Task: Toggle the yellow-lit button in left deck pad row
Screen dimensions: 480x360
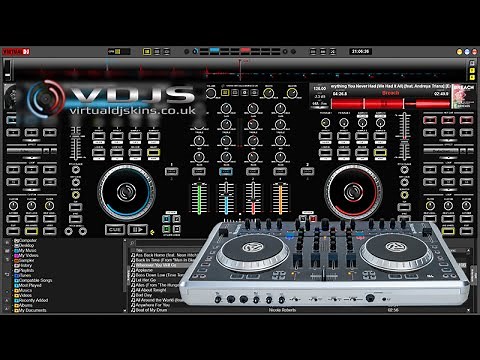Action: [153, 153]
